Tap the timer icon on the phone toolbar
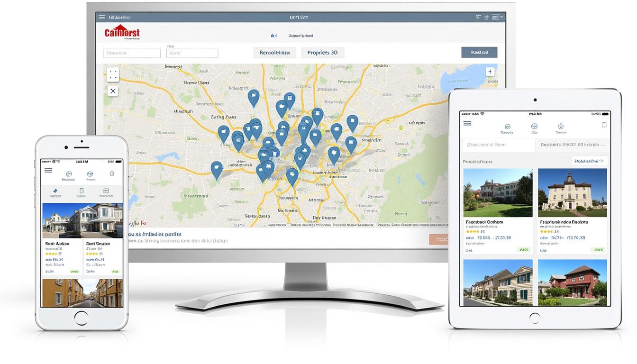 tap(111, 174)
